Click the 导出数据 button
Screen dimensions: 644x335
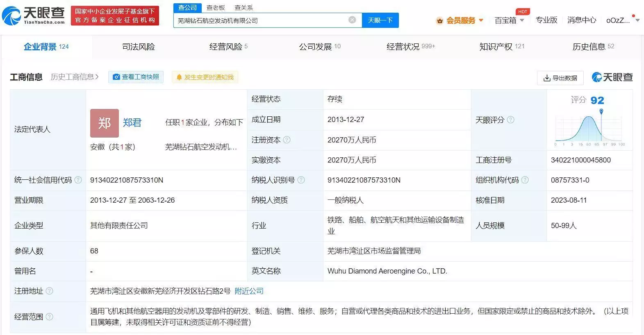click(x=560, y=78)
